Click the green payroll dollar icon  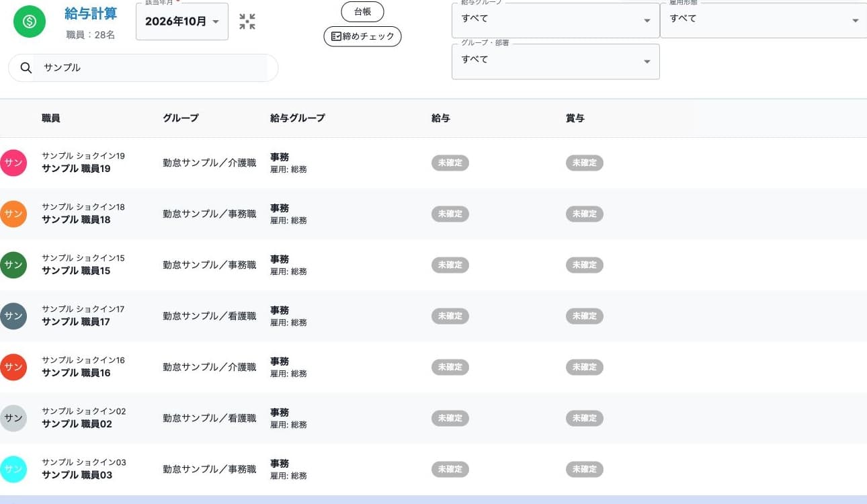pyautogui.click(x=30, y=22)
